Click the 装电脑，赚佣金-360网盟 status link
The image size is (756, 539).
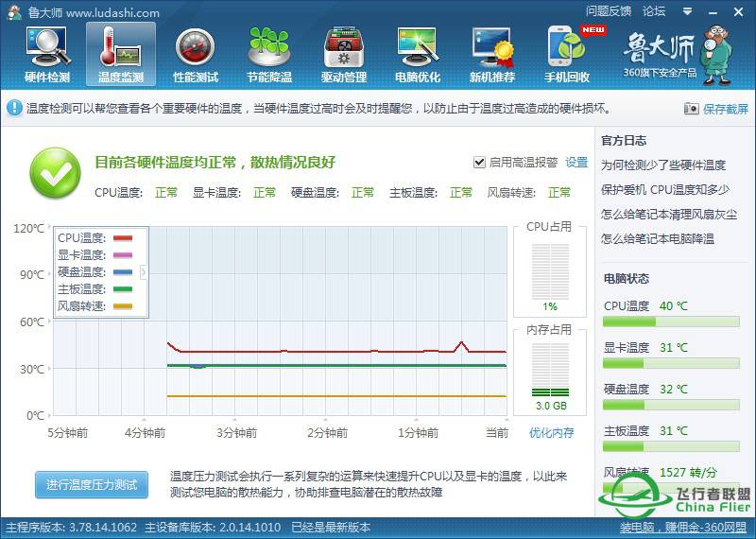coord(683,528)
